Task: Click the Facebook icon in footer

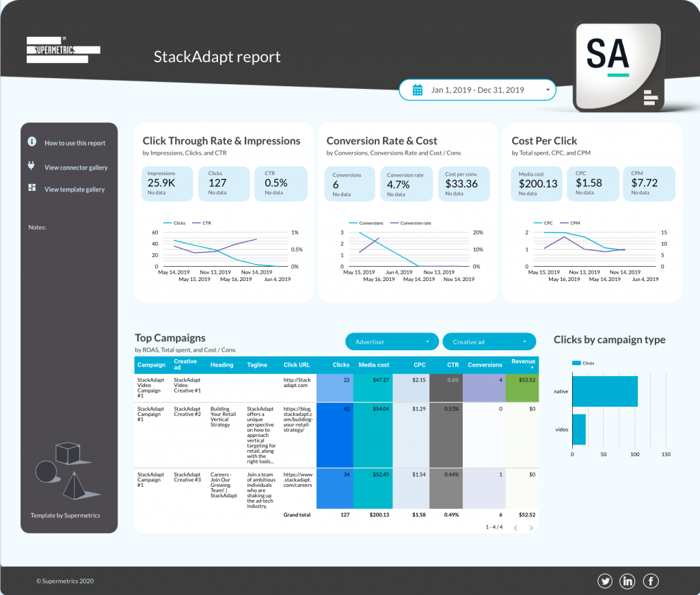Action: click(x=651, y=581)
